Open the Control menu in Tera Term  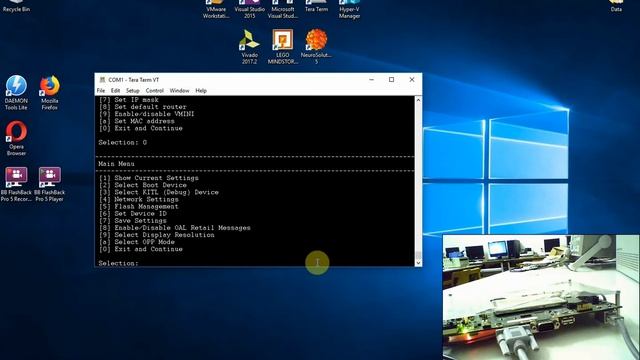[155, 91]
